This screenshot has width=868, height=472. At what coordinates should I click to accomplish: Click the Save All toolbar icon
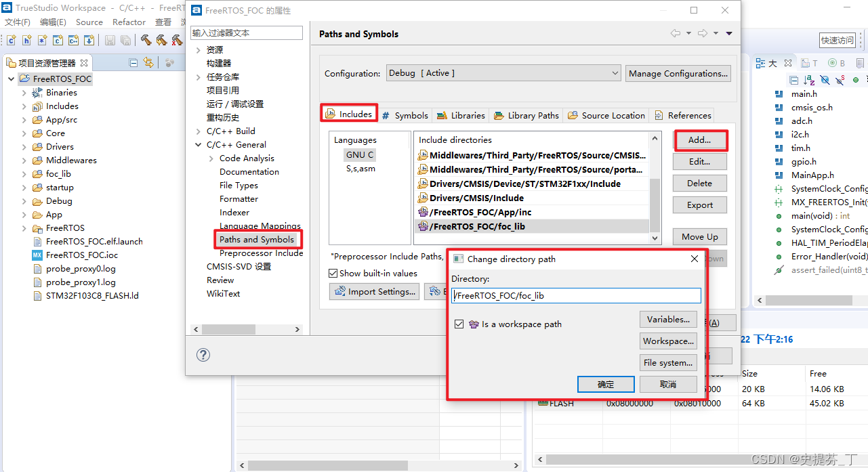coord(125,41)
